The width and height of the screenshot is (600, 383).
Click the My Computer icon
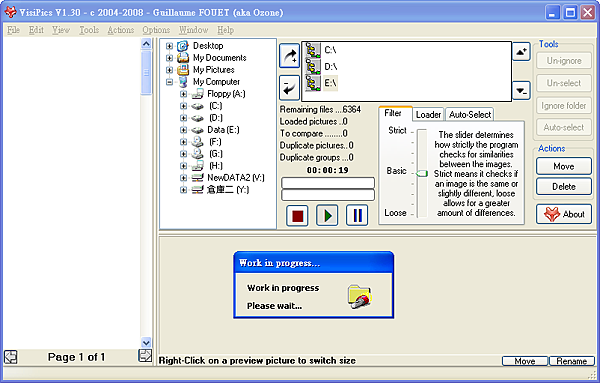pyautogui.click(x=183, y=82)
